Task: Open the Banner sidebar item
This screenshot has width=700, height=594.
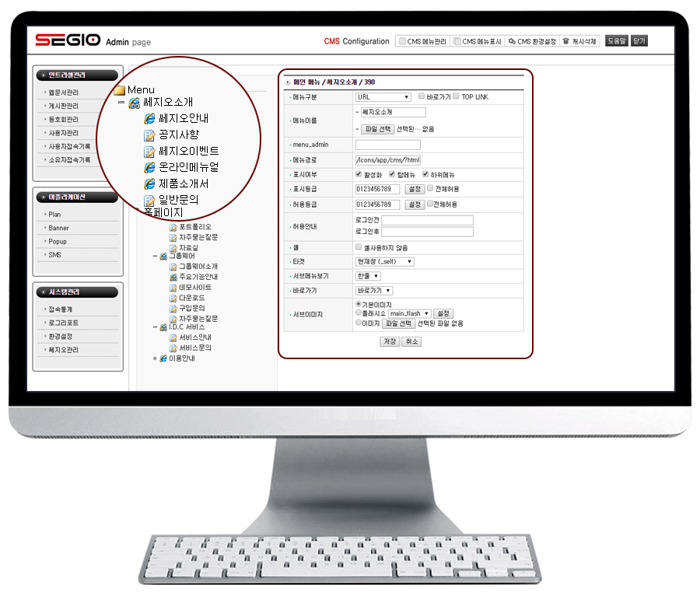Action: pos(58,228)
